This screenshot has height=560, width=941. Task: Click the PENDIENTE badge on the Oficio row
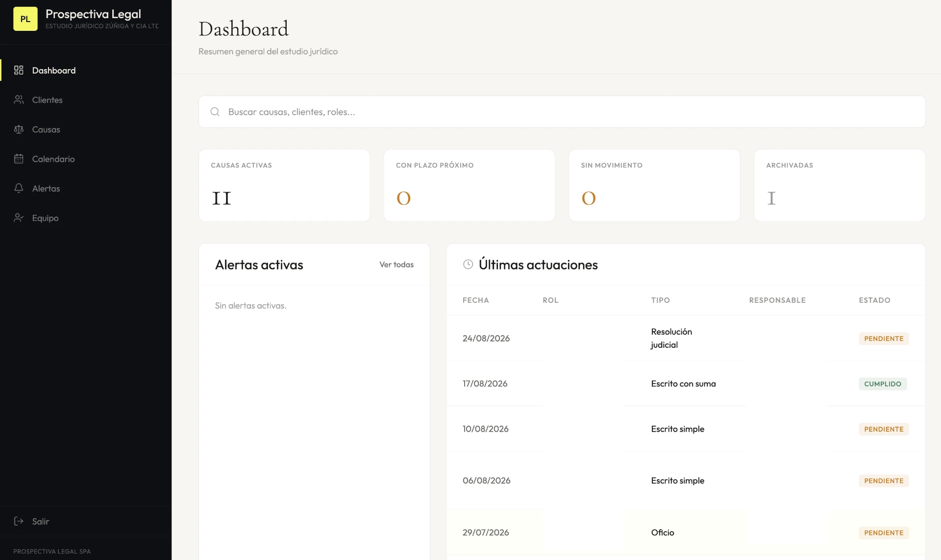pos(884,533)
